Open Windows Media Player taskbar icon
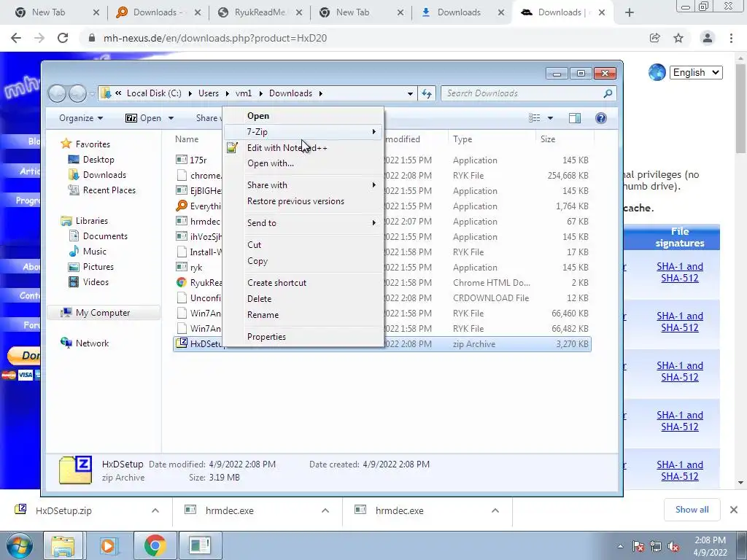747x560 pixels. point(108,545)
